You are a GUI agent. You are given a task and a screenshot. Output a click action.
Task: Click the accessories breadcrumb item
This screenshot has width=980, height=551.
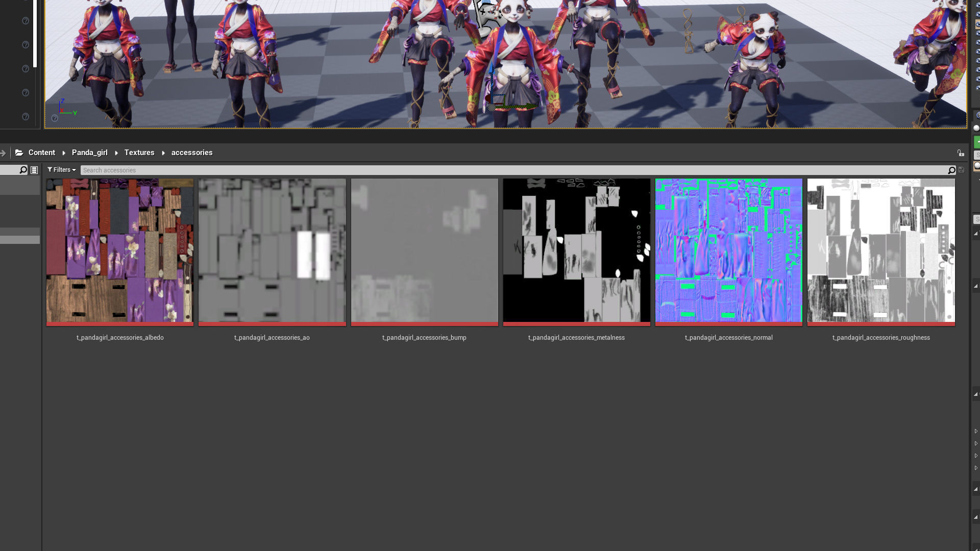pos(192,153)
